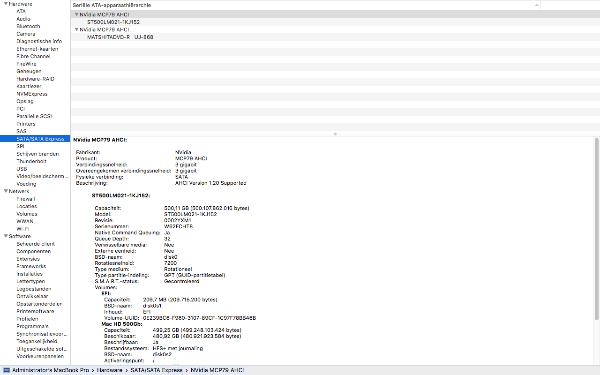Select Lettertypen under Software
This screenshot has width=600, height=375.
pos(31,281)
